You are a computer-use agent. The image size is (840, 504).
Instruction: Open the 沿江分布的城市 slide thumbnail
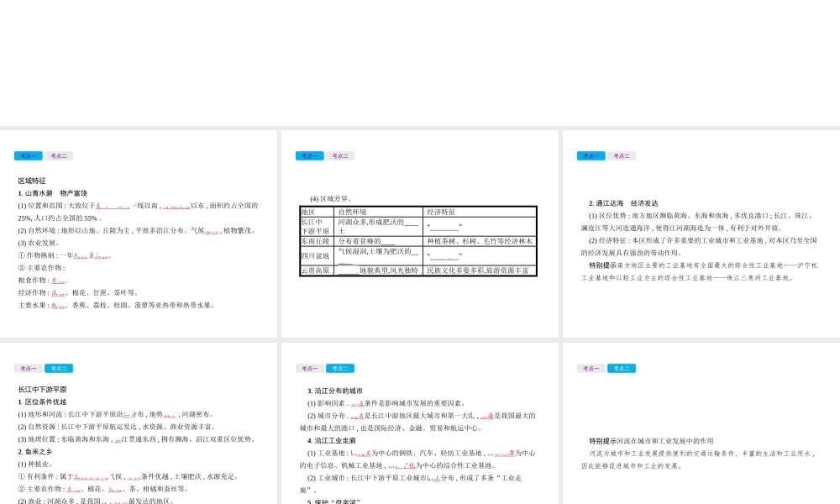(x=419, y=423)
